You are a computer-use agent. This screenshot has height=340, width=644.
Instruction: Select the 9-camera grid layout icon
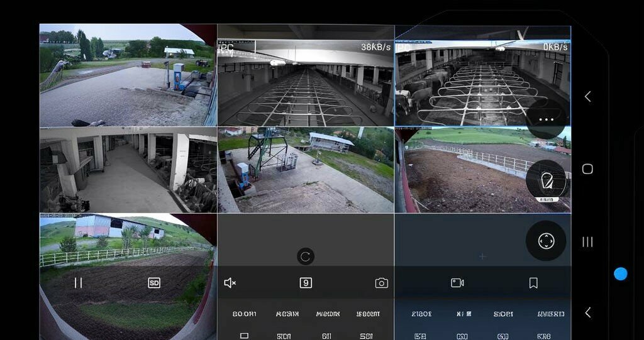pos(306,283)
